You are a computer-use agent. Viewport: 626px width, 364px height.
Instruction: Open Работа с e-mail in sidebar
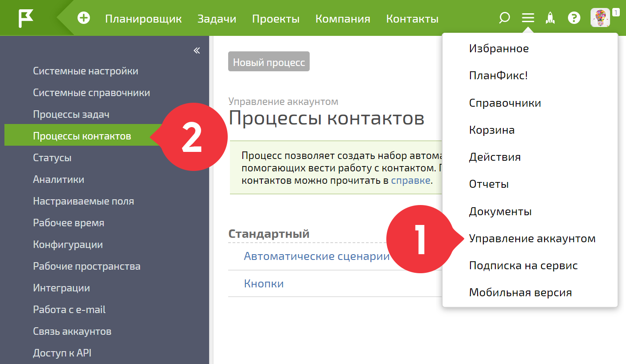[70, 310]
